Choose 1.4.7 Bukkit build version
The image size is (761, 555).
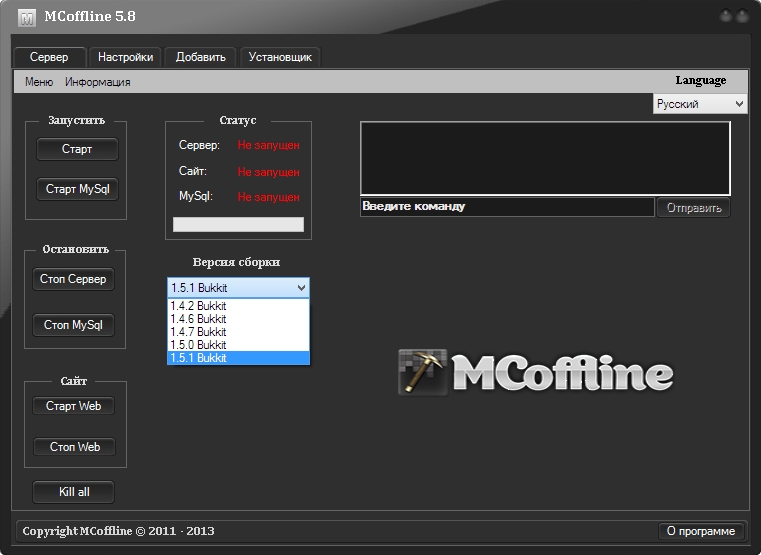[x=238, y=332]
